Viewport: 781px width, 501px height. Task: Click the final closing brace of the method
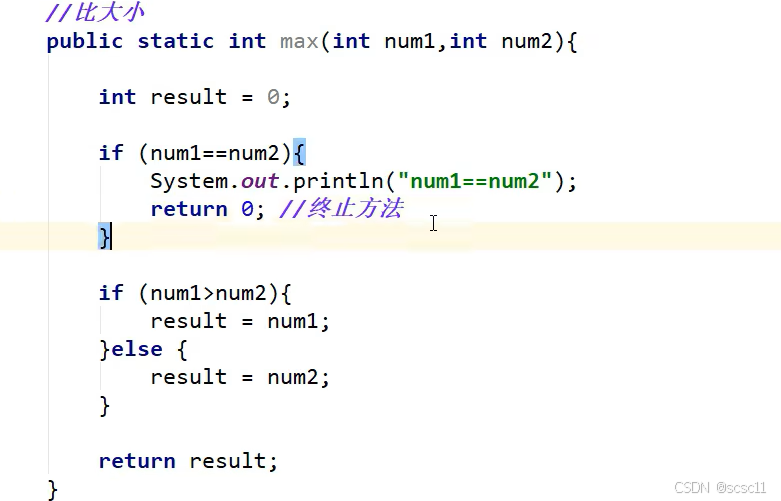coord(52,489)
